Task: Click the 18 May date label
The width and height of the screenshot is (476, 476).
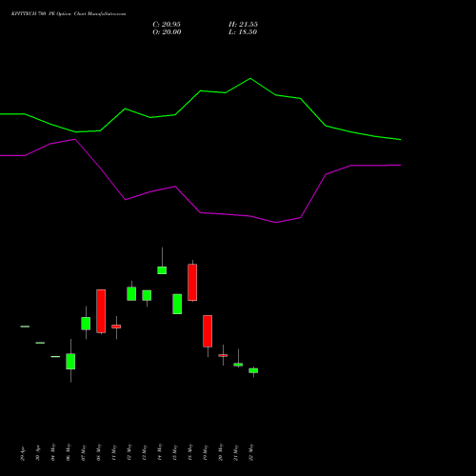Action: [190, 452]
